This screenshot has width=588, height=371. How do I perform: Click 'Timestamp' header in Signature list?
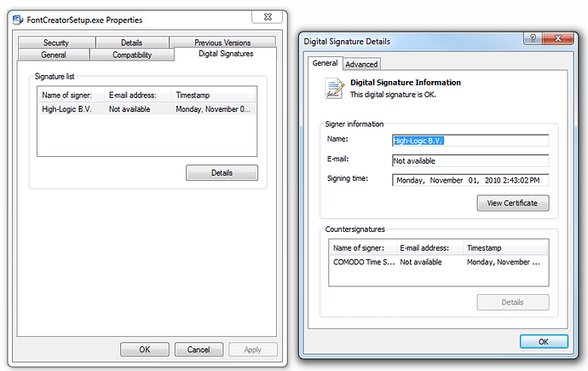(214, 95)
